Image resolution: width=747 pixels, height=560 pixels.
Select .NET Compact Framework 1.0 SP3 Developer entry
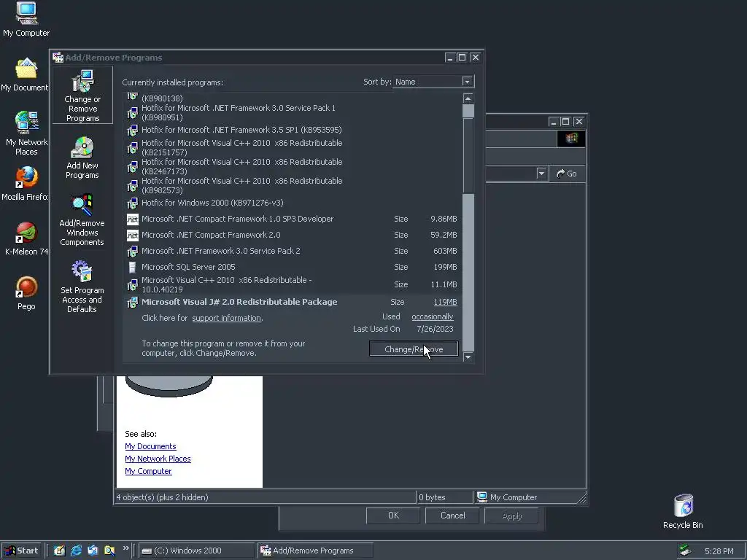[292, 219]
